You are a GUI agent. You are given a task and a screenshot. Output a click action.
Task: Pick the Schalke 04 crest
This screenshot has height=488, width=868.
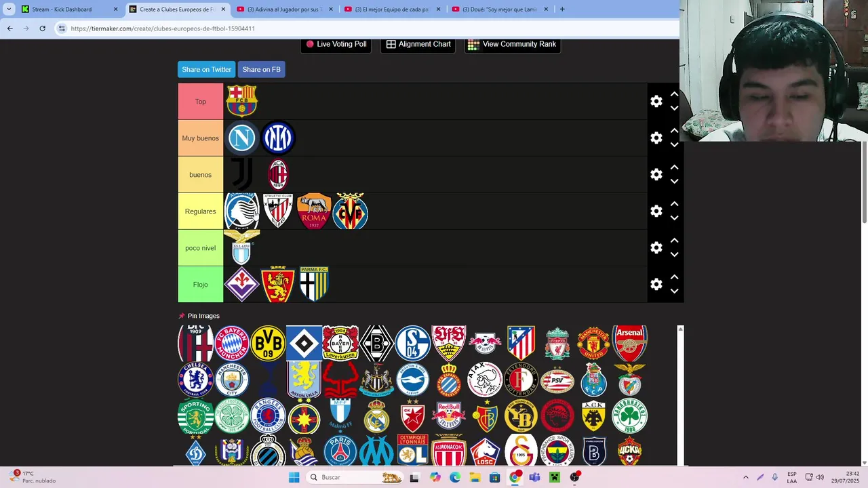pos(413,343)
